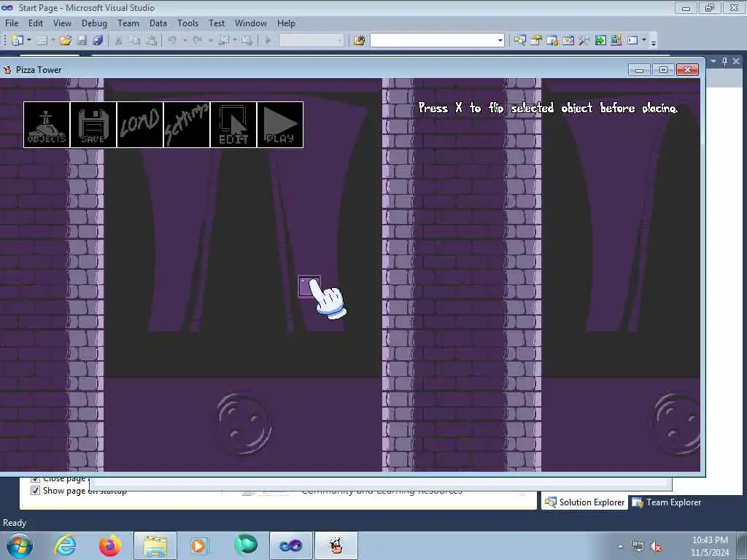
Task: Open the File menu
Action: [x=12, y=23]
